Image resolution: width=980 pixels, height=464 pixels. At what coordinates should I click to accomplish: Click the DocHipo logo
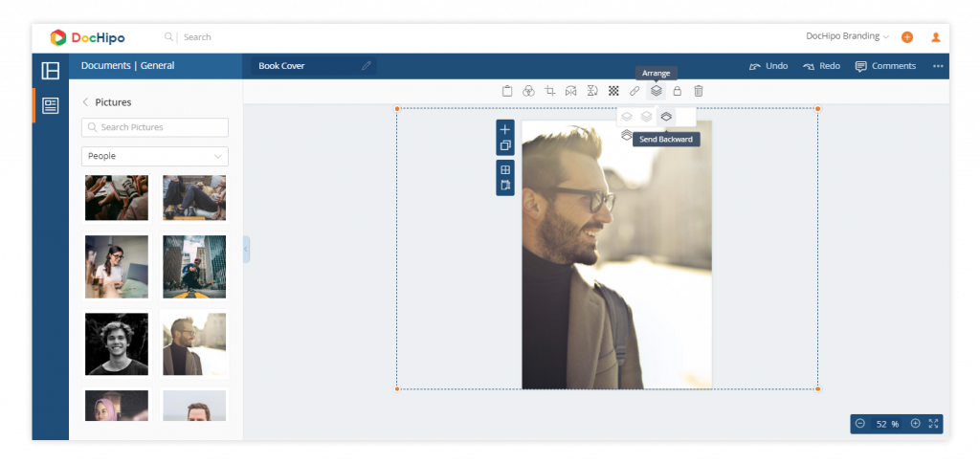tap(87, 37)
